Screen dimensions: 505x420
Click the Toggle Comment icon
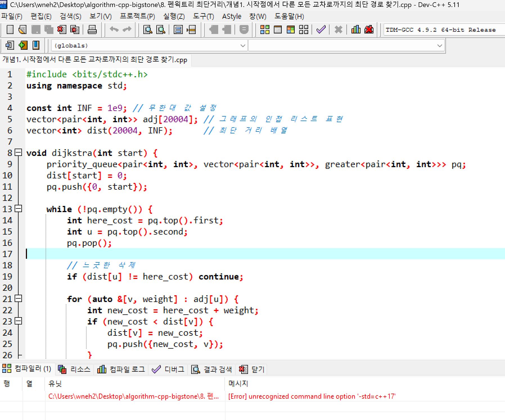tap(244, 29)
